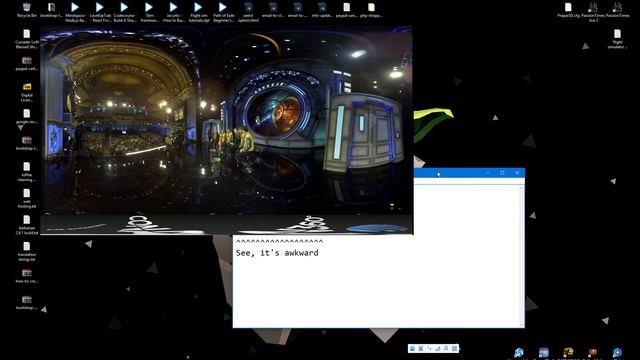Close the Notepad window

(x=517, y=173)
